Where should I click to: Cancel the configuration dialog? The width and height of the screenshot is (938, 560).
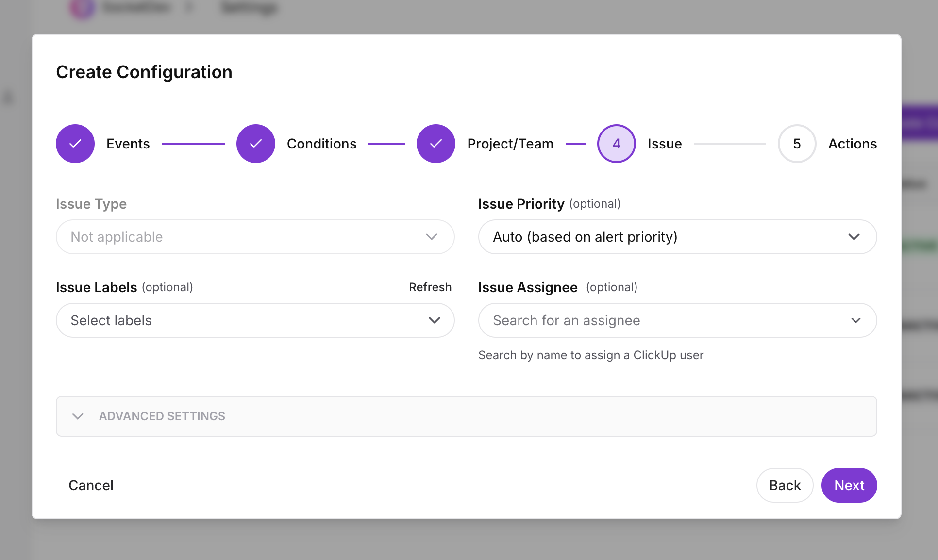click(91, 485)
